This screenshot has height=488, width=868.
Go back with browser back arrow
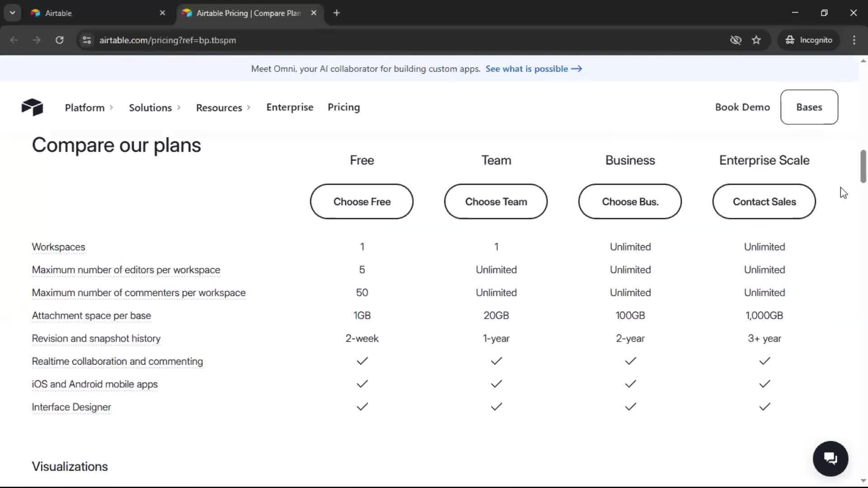(14, 40)
